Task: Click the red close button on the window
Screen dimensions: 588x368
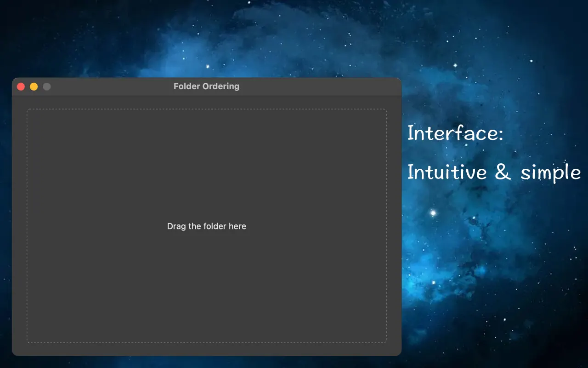Action: point(21,86)
